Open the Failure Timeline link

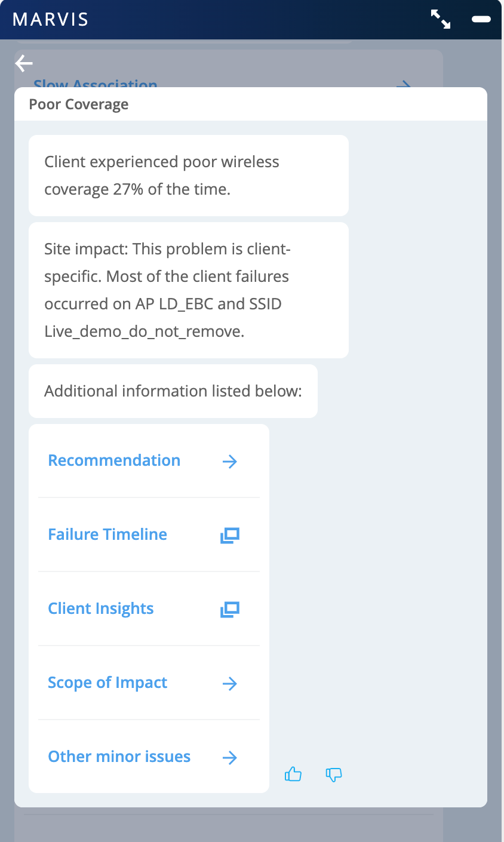coord(107,534)
